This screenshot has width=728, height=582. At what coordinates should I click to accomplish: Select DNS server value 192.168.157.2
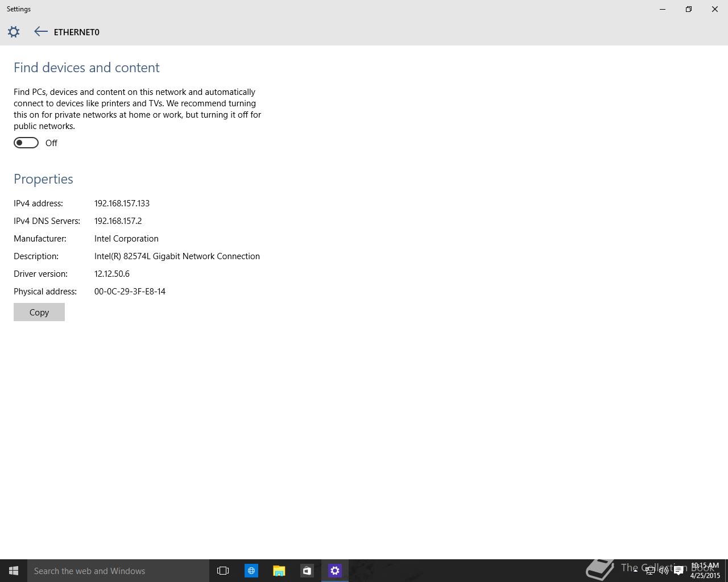click(118, 221)
